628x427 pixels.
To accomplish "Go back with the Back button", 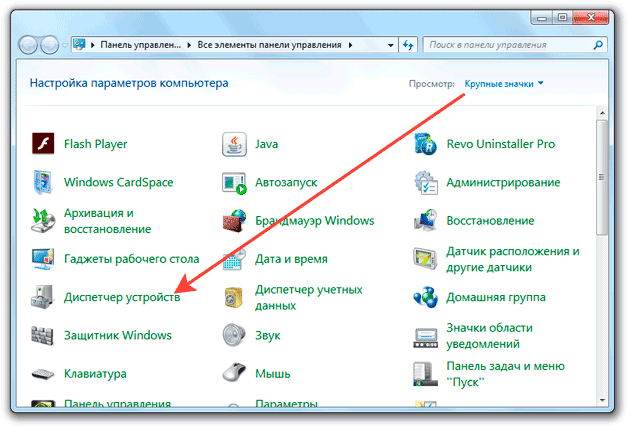I will (x=28, y=45).
